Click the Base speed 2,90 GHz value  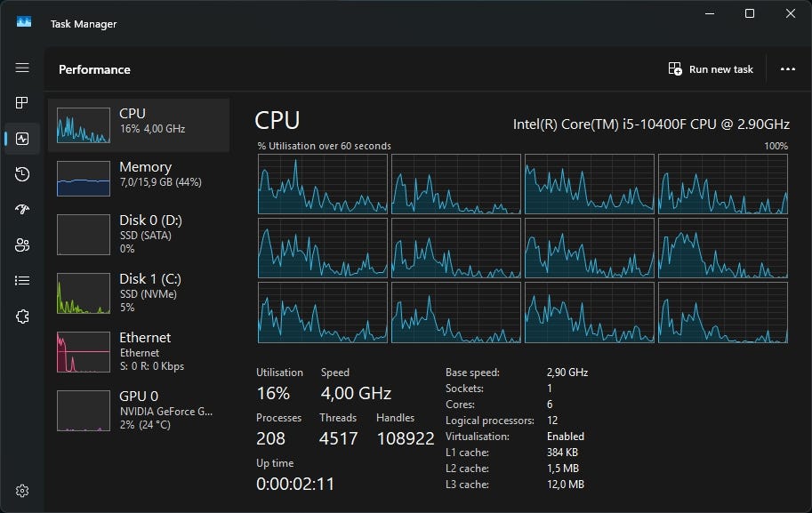567,373
